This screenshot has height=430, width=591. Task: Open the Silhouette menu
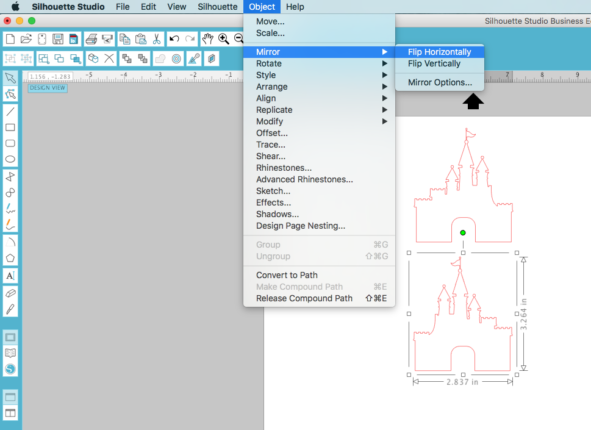click(217, 7)
